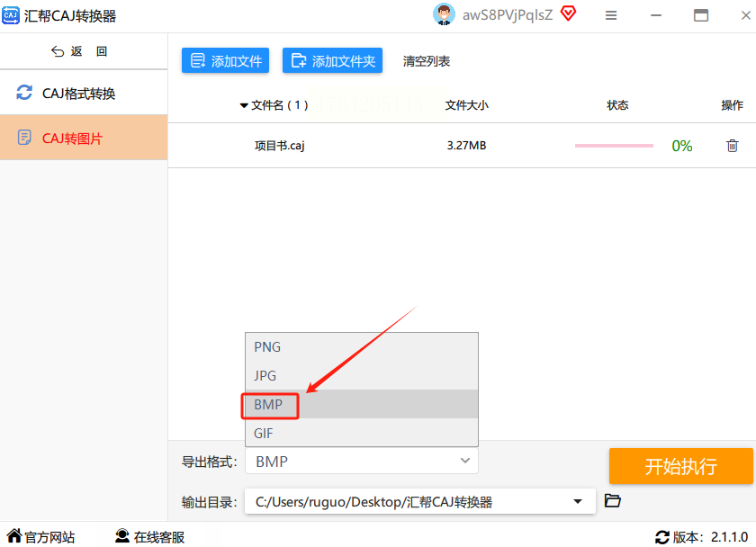
Task: Select the 项目书.caj file name
Action: pyautogui.click(x=280, y=145)
